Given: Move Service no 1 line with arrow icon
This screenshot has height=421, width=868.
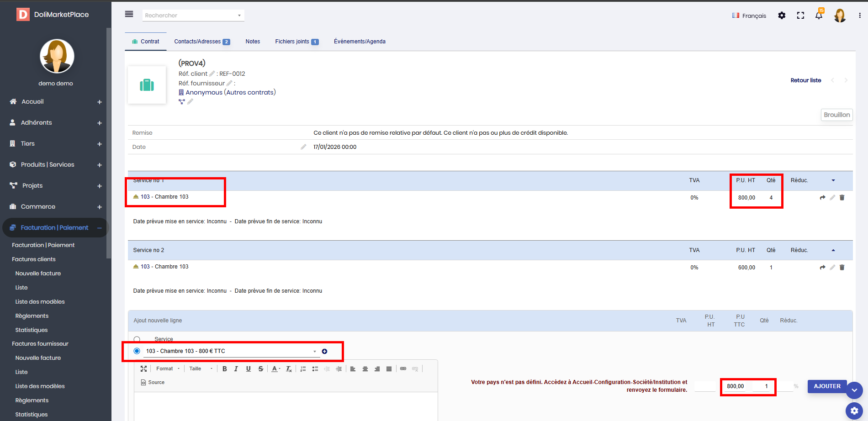Looking at the screenshot, I should pos(823,198).
